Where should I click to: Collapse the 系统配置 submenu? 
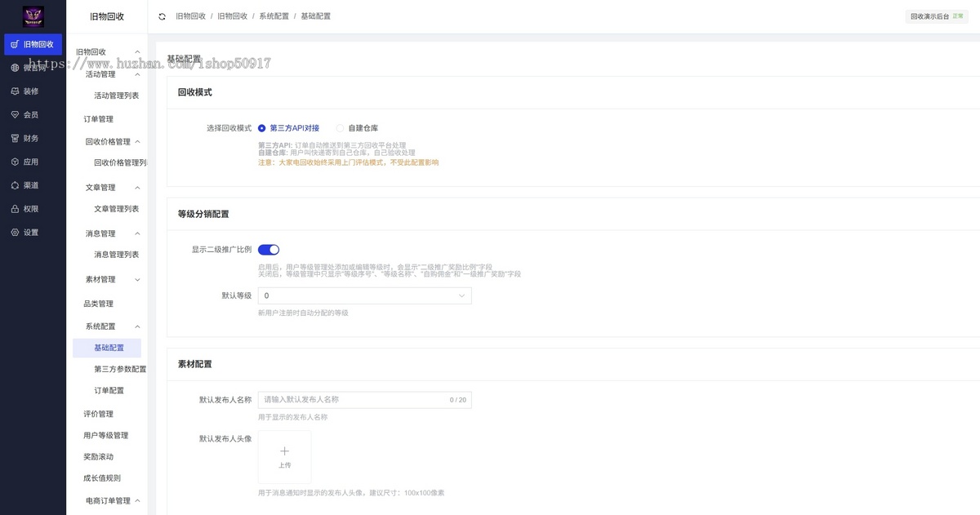137,326
